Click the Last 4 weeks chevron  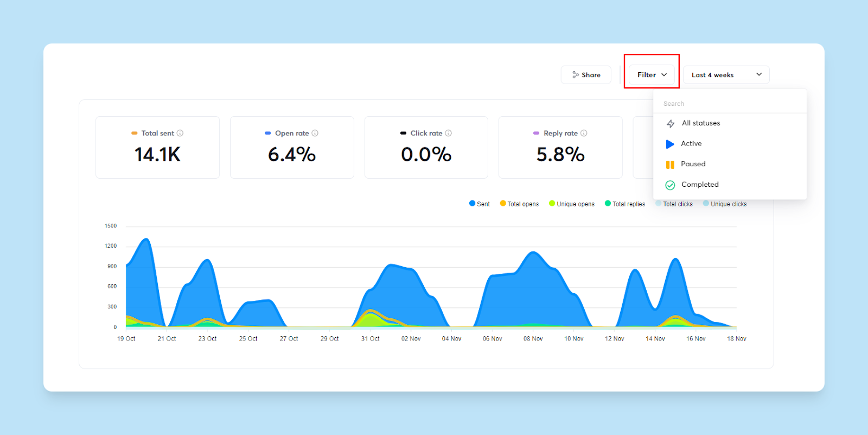pyautogui.click(x=759, y=74)
